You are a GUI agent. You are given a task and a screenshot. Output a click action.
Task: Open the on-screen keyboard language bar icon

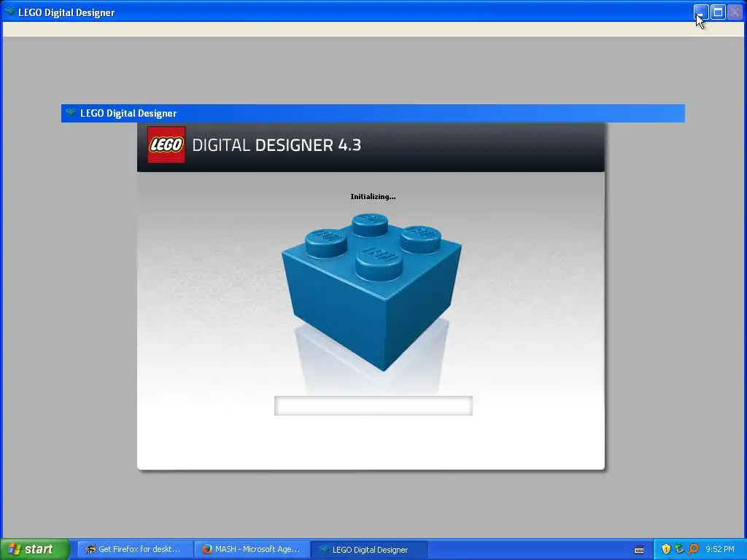point(639,550)
